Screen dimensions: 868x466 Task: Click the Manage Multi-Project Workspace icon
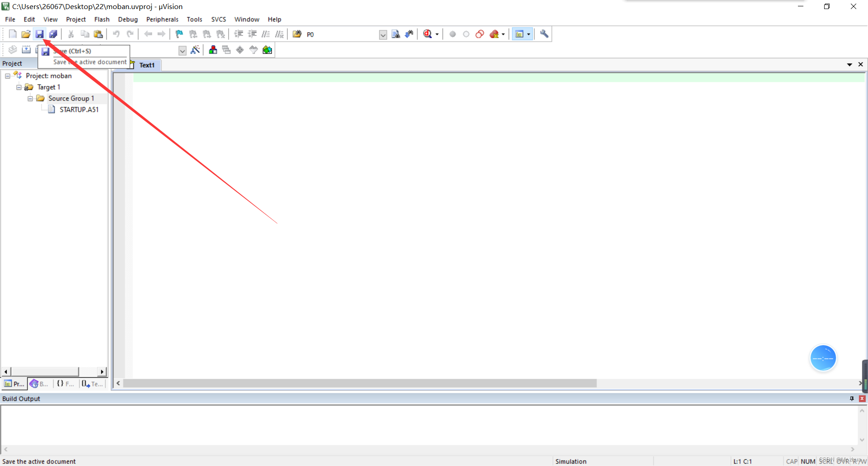226,50
